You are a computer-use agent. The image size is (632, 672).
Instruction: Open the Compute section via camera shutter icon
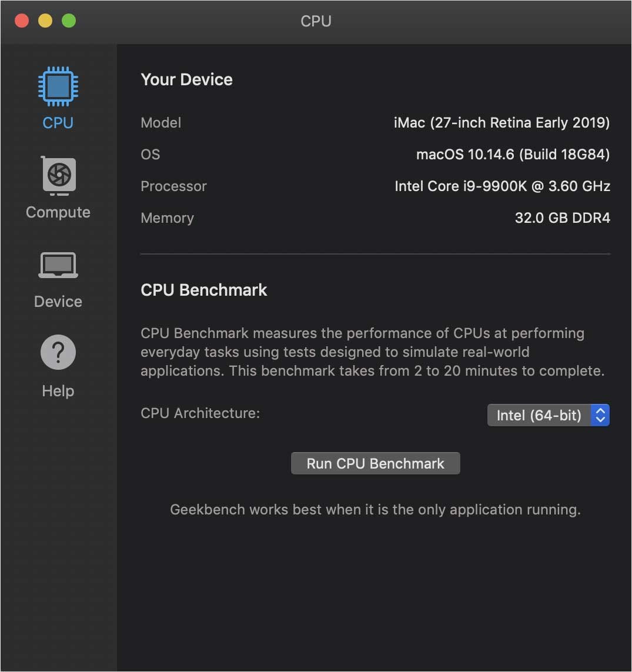[x=57, y=176]
